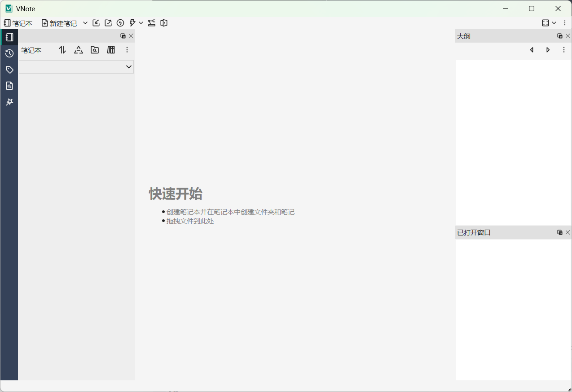
Task: Click the outline decrease level left arrow
Action: tap(532, 50)
